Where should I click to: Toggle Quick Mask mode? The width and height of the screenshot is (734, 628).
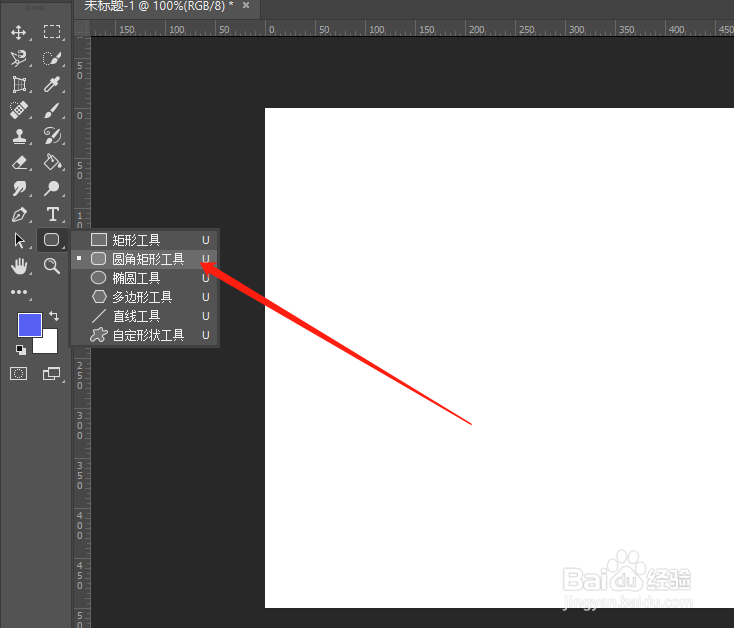click(x=19, y=374)
